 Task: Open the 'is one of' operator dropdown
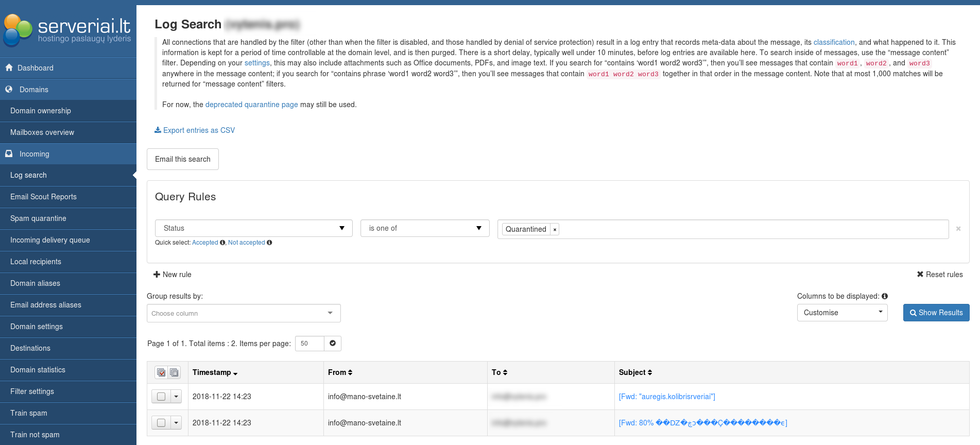pos(425,228)
